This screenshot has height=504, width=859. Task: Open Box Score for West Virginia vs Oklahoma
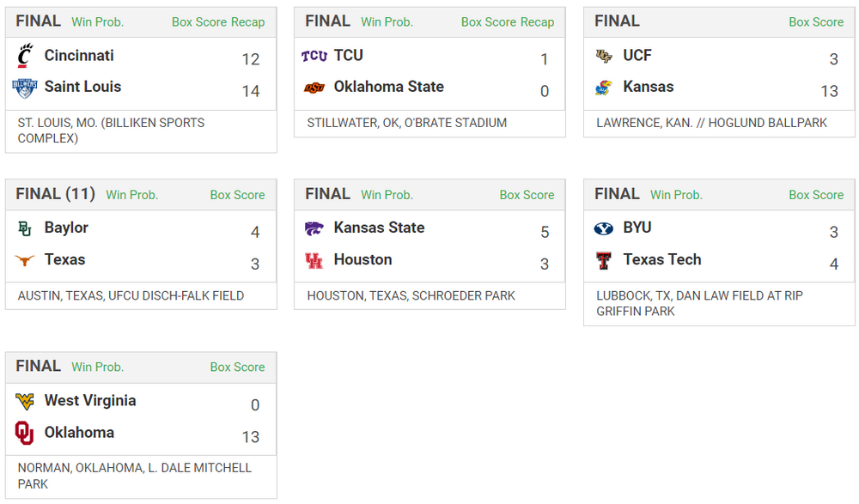(x=237, y=367)
